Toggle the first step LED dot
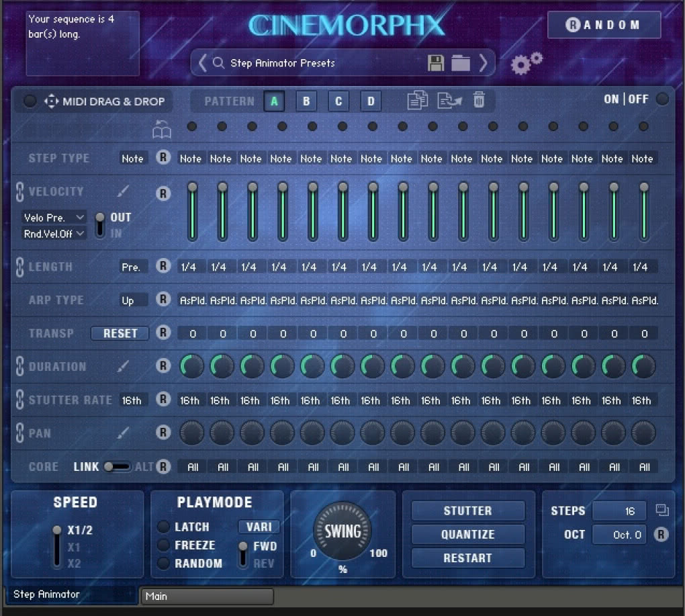685x616 pixels. (x=192, y=126)
